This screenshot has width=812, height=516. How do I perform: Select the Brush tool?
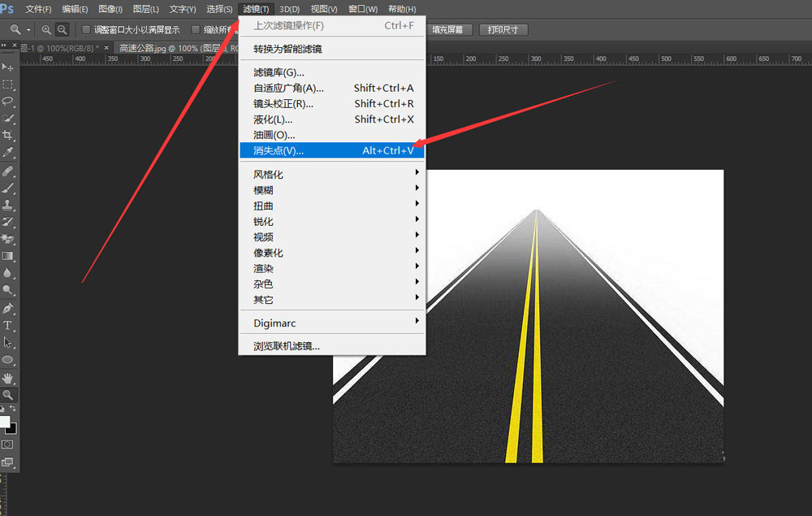[x=8, y=188]
